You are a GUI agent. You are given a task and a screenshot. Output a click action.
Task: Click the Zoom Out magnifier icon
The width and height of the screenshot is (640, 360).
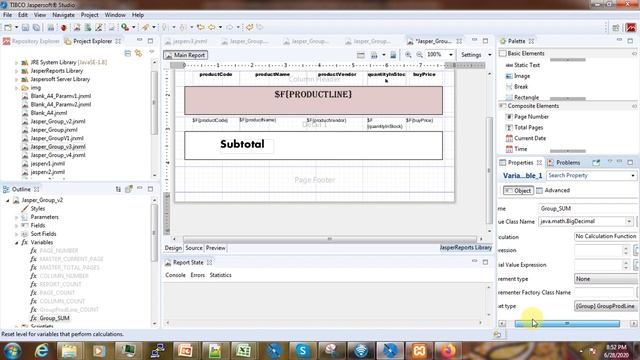(419, 55)
